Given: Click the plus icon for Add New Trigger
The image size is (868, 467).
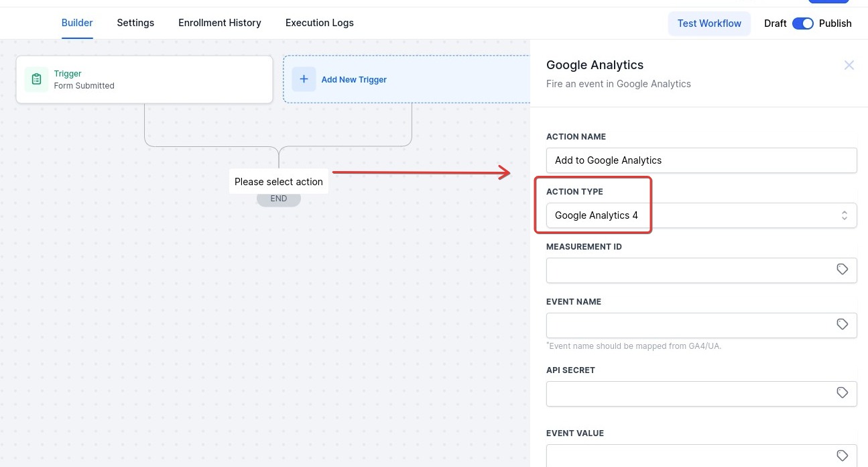Looking at the screenshot, I should [304, 79].
